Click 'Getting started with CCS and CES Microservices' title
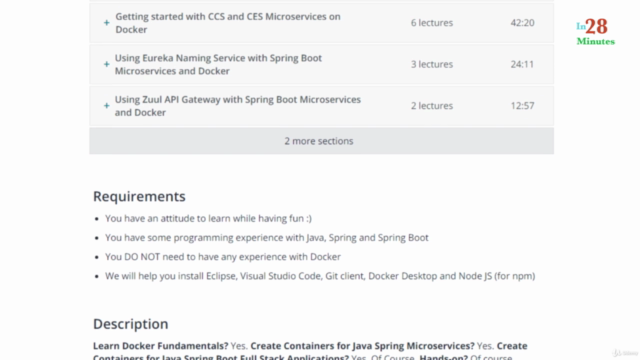 point(228,23)
